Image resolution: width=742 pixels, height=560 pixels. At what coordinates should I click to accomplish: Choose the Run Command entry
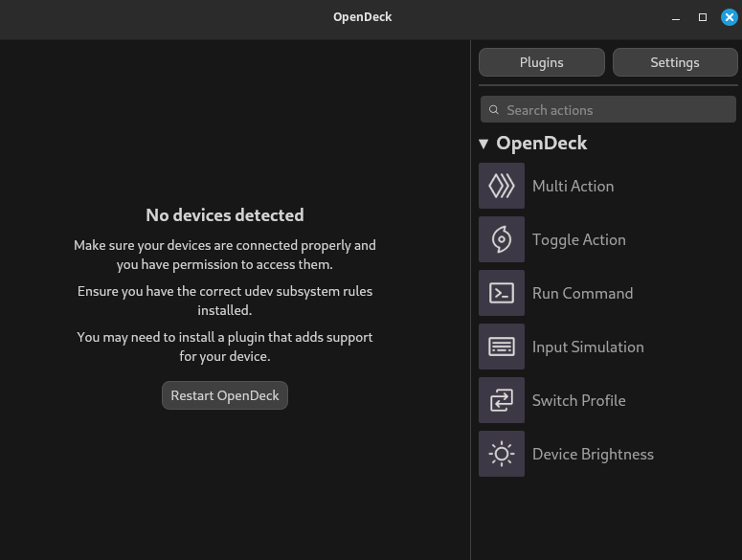pyautogui.click(x=582, y=293)
